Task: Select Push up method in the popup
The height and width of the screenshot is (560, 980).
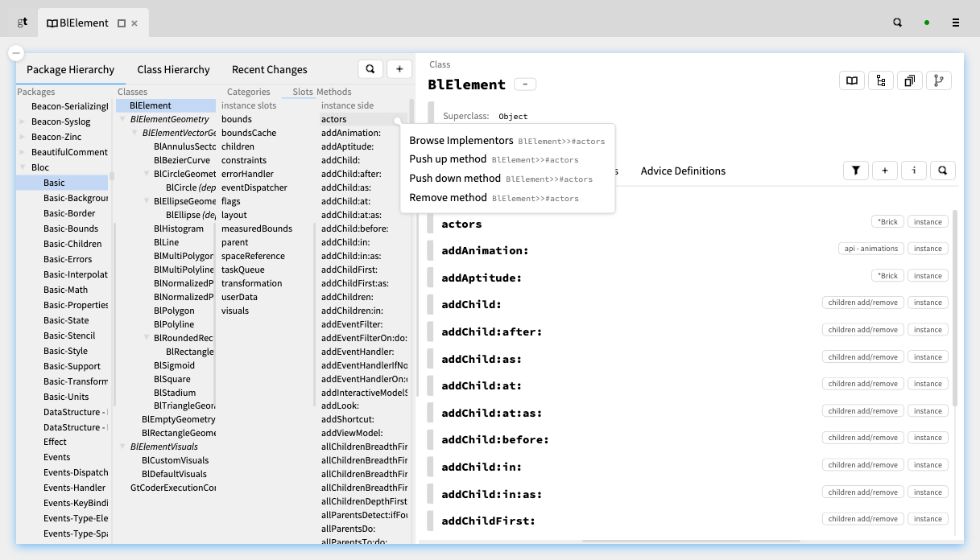Action: pos(447,159)
